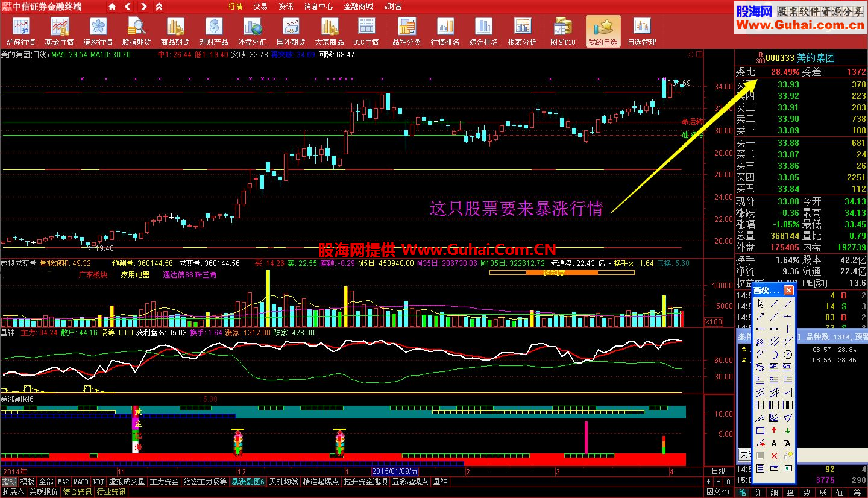868x498 pixels.
Task: Select red up-arrow marker tool
Action: coord(774,430)
